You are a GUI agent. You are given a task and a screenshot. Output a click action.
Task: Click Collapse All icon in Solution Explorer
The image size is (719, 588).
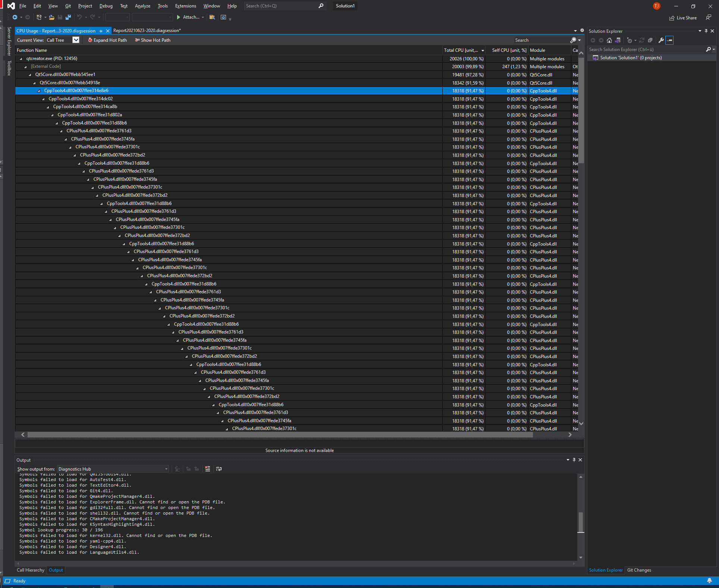click(650, 40)
